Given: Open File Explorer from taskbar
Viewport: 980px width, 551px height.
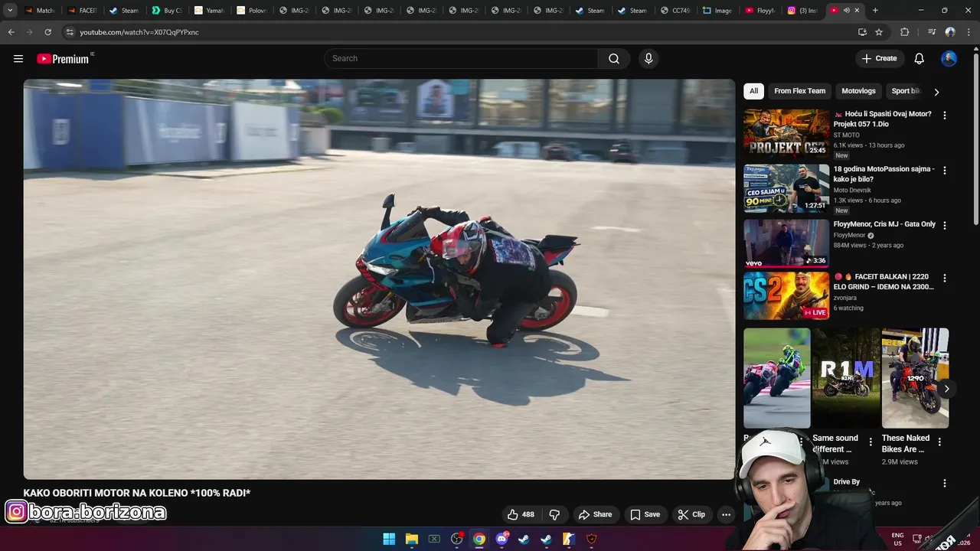Looking at the screenshot, I should coord(412,539).
